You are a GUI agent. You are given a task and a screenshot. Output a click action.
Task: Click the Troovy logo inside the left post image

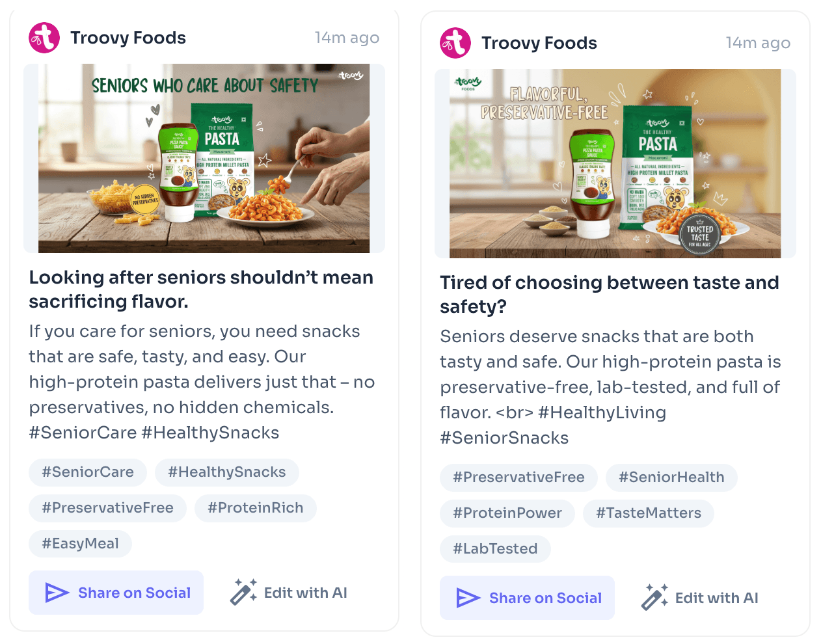[x=351, y=75]
